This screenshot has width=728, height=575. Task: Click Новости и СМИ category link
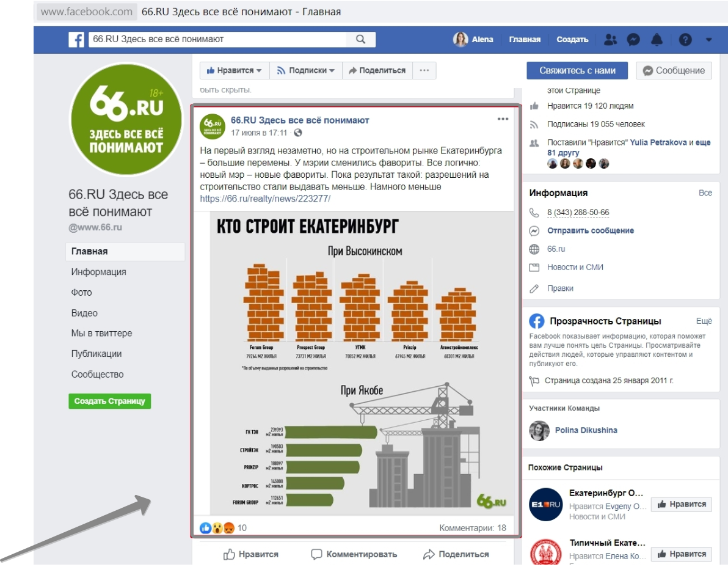click(x=575, y=268)
